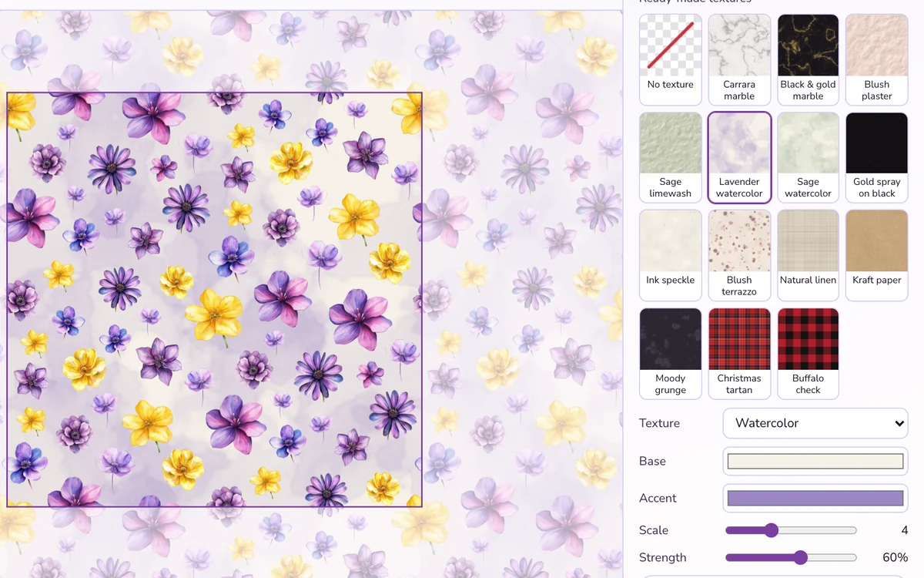Screen dimensions: 924x578
Task: Choose the Sage watercolor texture
Action: tap(808, 157)
